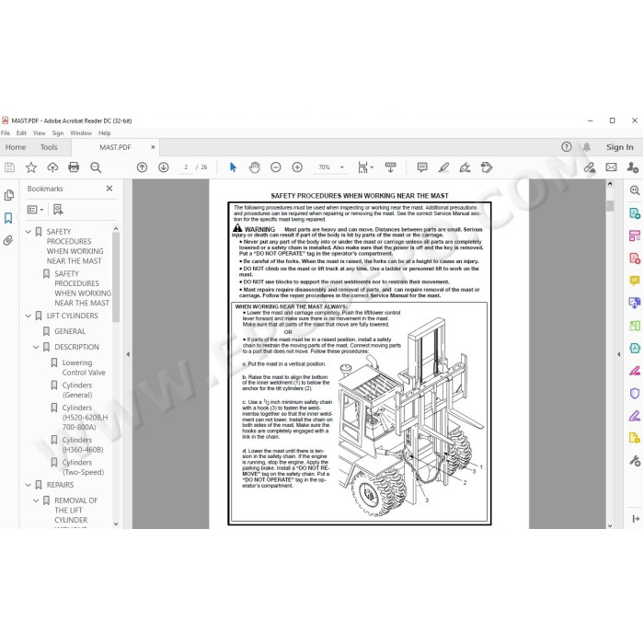Open the Find text magnifier
Screen dimensions: 644x644
click(x=96, y=167)
